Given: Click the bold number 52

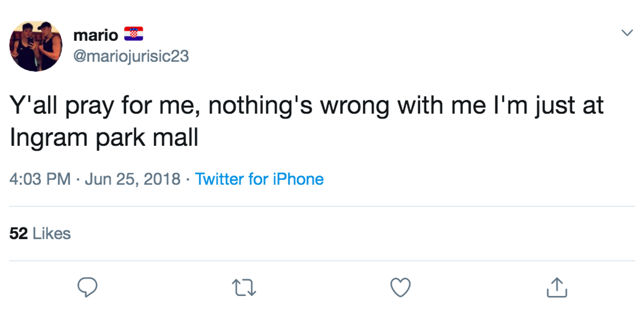Looking at the screenshot, I should click(19, 234).
